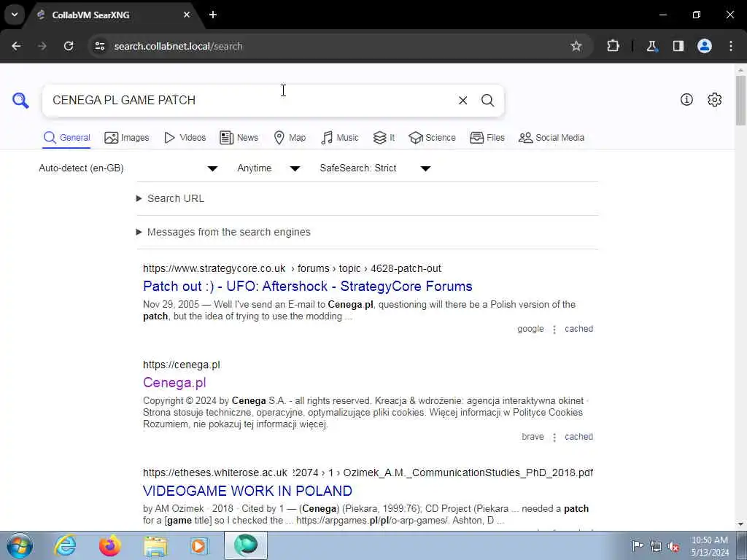Switch to Map tab
Image resolution: width=747 pixels, height=560 pixels.
290,138
